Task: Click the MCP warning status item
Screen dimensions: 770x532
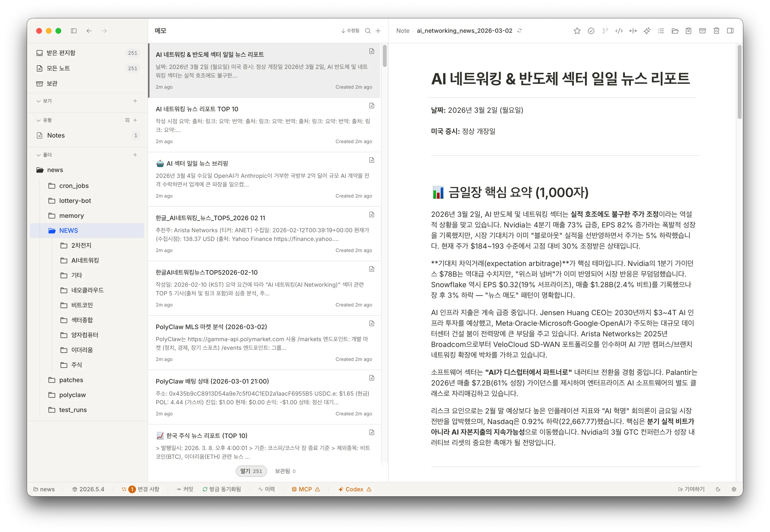Action: click(x=306, y=490)
